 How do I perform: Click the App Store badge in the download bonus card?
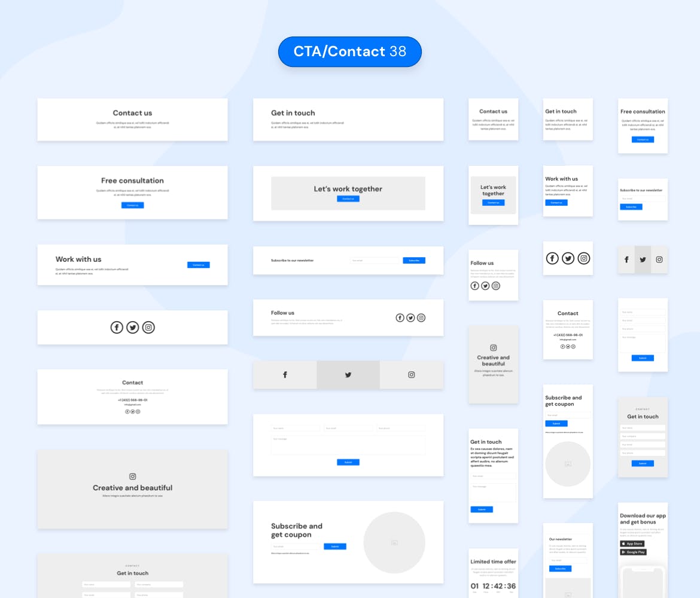(632, 544)
